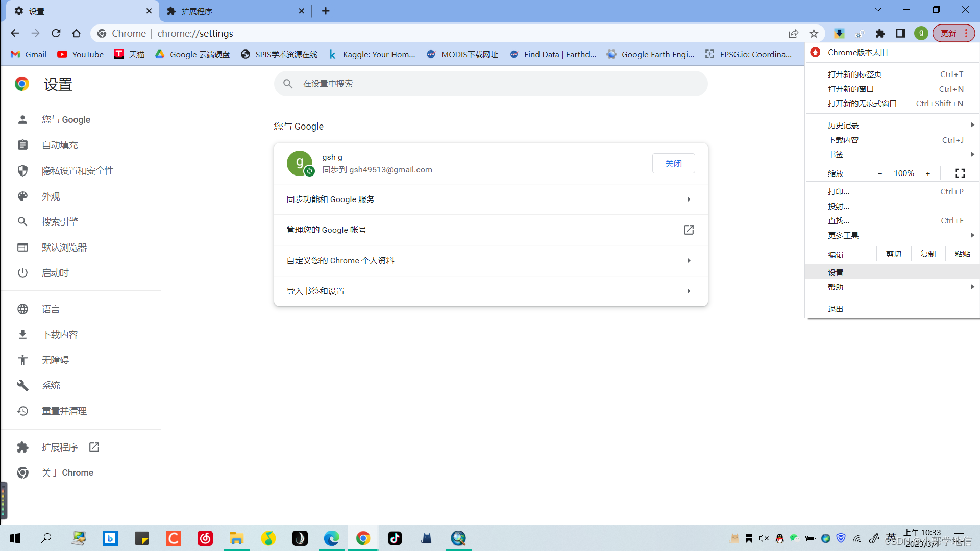Viewport: 980px width, 551px height.
Task: Enter full screen via zoom menu icon
Action: click(960, 173)
